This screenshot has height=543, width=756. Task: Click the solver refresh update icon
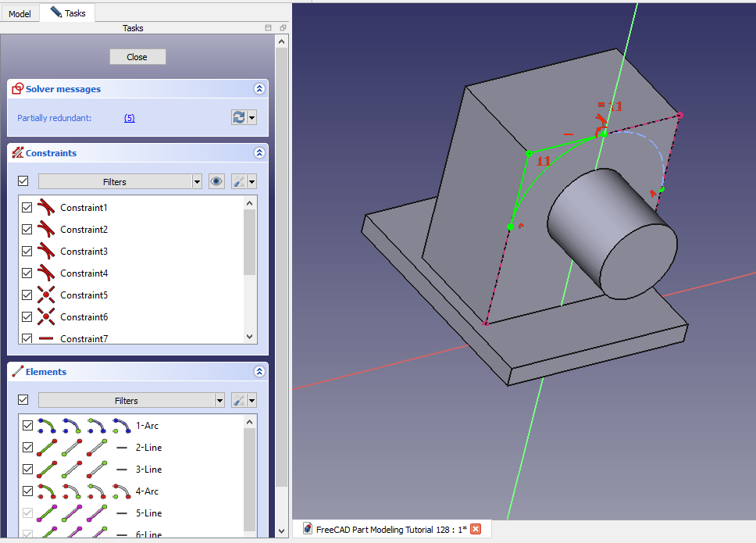point(239,117)
